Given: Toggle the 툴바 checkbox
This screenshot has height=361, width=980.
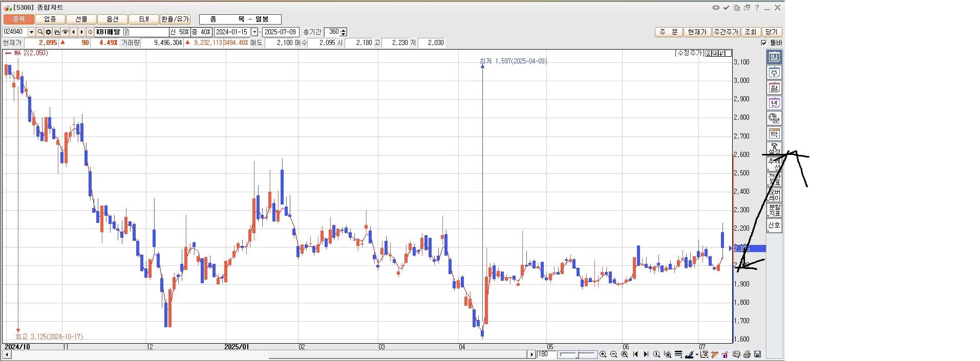Looking at the screenshot, I should tap(764, 43).
